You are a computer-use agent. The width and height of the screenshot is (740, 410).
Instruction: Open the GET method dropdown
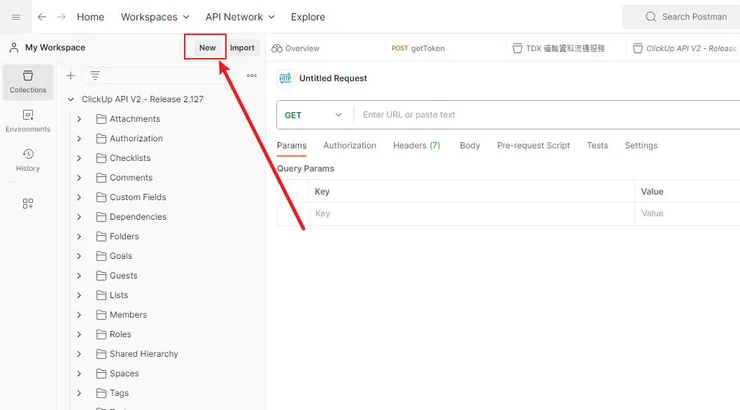pos(314,115)
